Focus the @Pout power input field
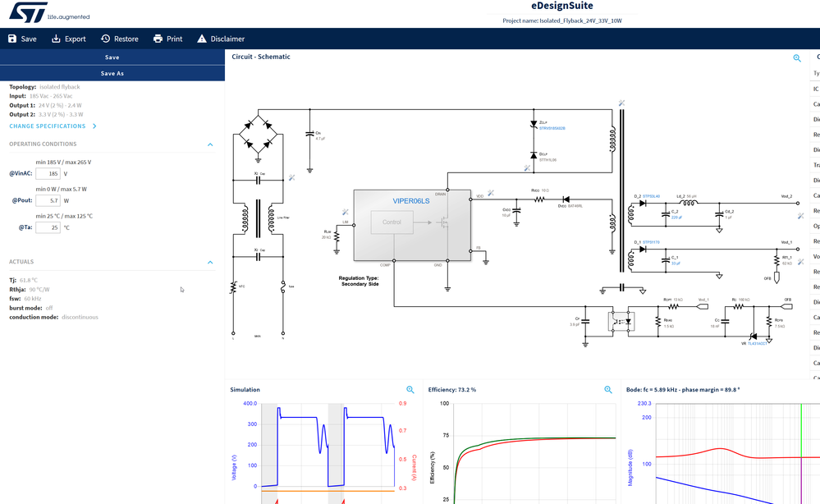 48,200
